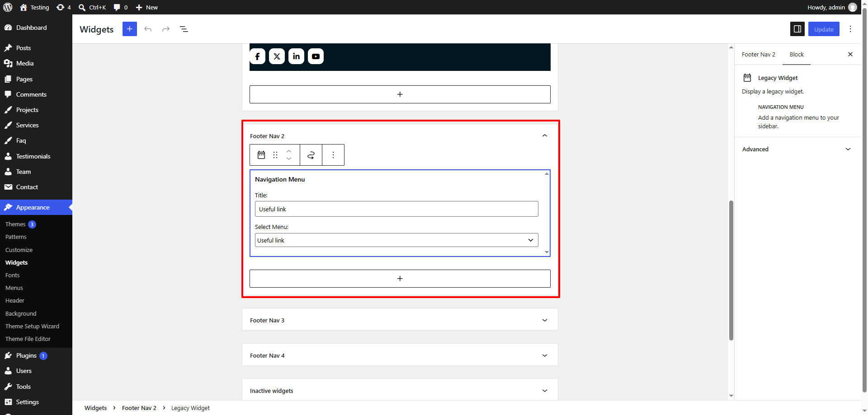This screenshot has height=415, width=868.
Task: Toggle the Settings sidebar panel icon
Action: (797, 29)
